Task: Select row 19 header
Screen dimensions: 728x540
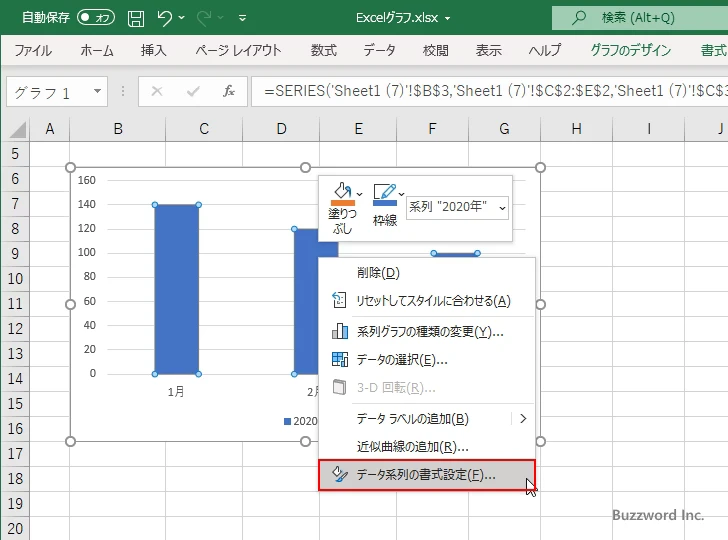Action: click(x=15, y=504)
